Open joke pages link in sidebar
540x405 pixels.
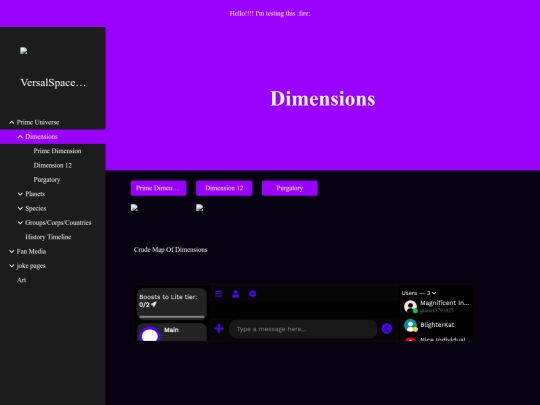click(x=31, y=266)
